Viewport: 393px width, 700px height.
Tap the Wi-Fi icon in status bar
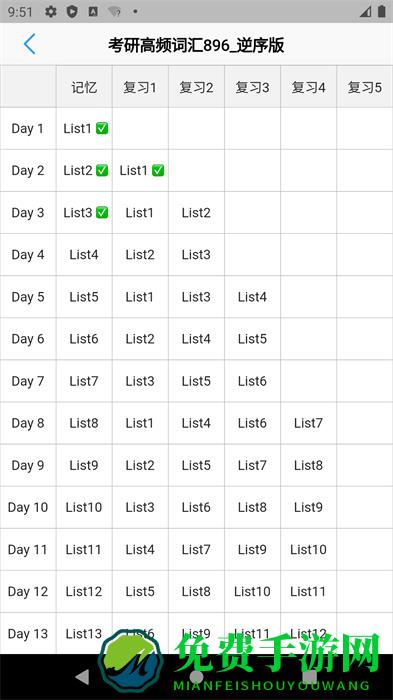(x=114, y=12)
